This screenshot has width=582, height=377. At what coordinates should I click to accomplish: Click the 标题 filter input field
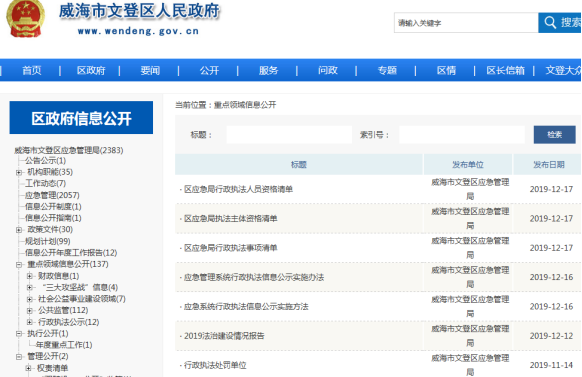click(x=289, y=135)
